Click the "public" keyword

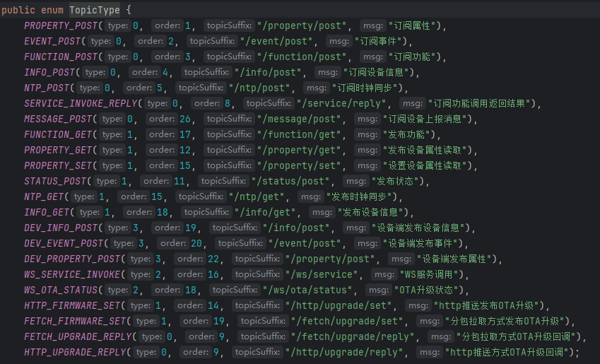pyautogui.click(x=18, y=10)
